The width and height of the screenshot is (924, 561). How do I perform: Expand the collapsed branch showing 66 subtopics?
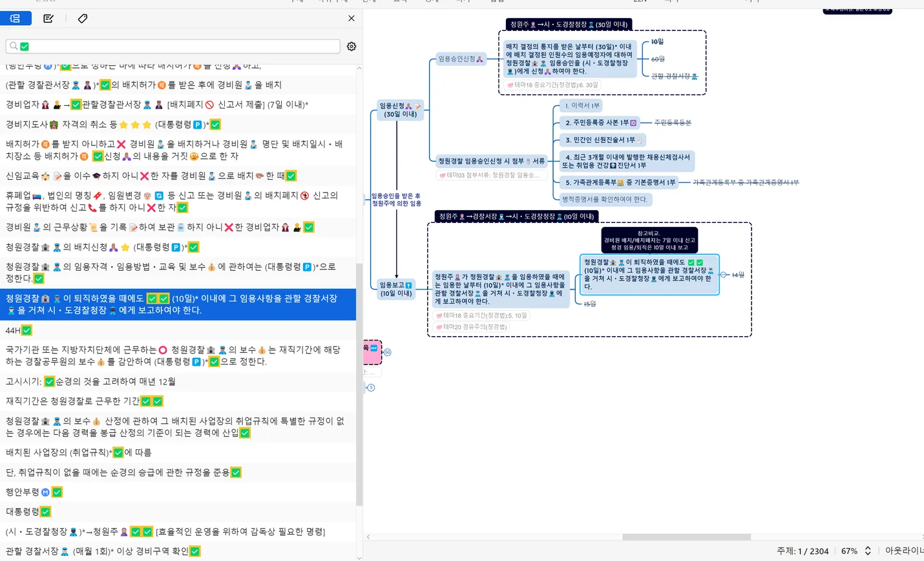[388, 352]
